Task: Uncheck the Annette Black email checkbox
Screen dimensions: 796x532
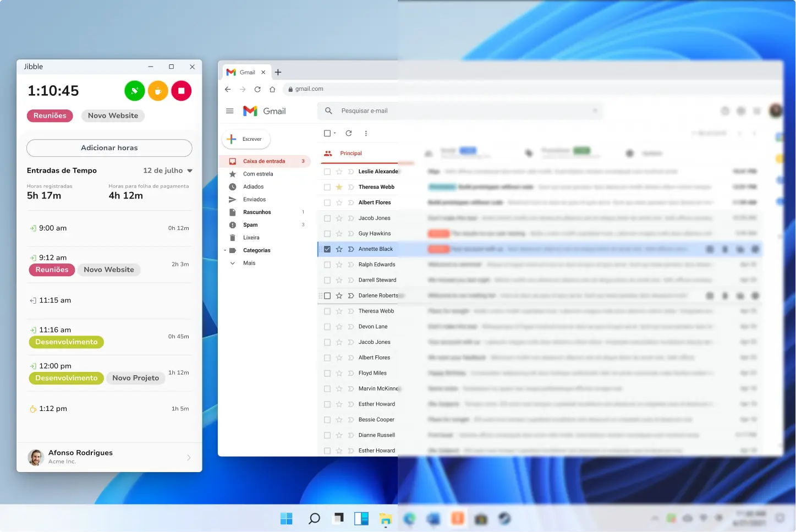Action: [x=327, y=249]
